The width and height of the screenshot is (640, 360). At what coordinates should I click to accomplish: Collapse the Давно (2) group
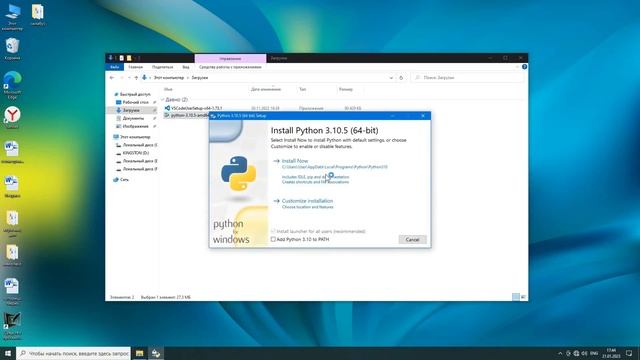[x=163, y=100]
